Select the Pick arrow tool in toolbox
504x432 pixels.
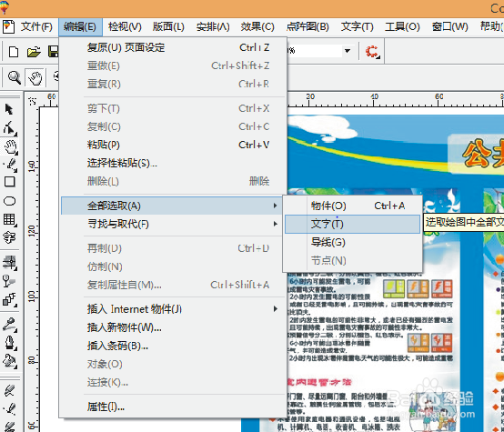9,109
